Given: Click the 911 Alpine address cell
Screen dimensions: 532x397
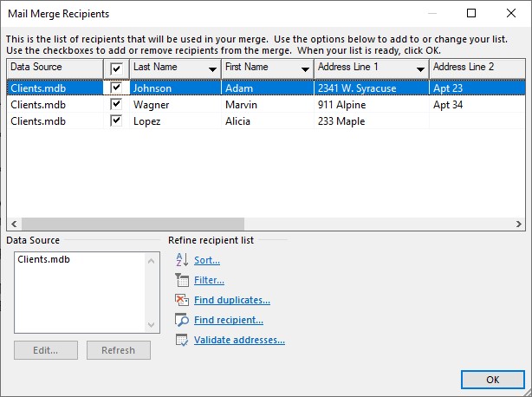Looking at the screenshot, I should [x=372, y=105].
